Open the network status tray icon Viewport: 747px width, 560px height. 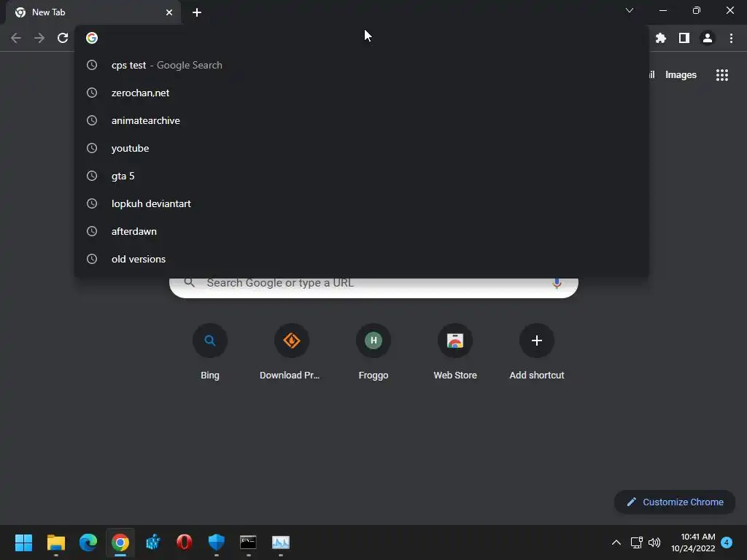pos(636,542)
